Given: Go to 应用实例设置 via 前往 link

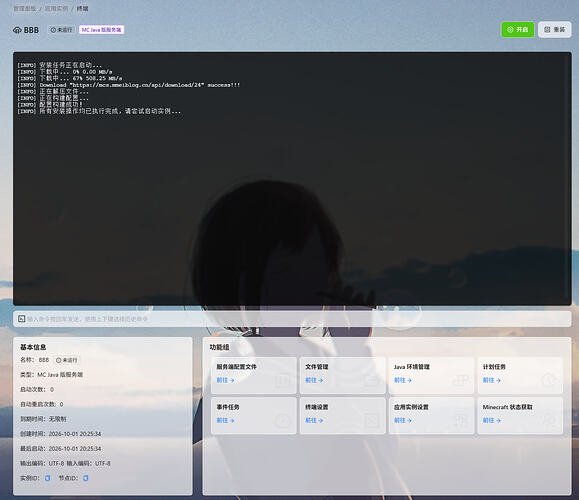Looking at the screenshot, I should pyautogui.click(x=403, y=420).
